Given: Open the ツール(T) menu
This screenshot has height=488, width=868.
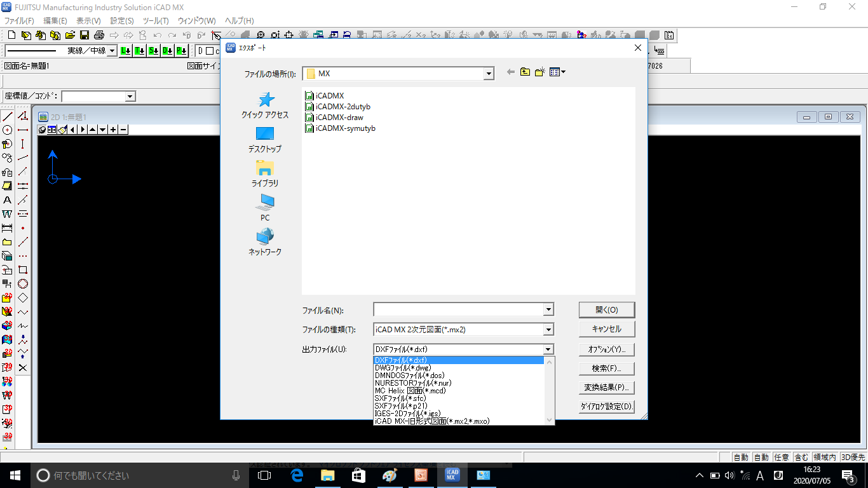Looking at the screenshot, I should click(156, 21).
